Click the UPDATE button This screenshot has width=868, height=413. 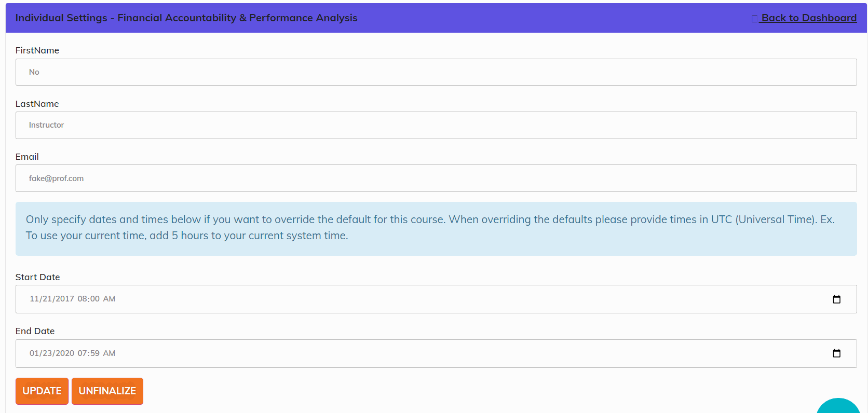[x=42, y=391]
